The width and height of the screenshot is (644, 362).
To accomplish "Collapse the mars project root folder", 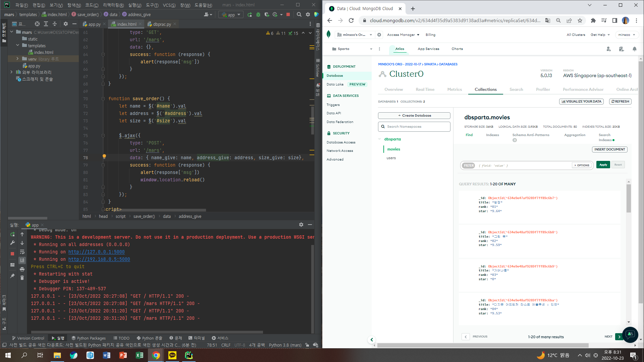I will click(12, 32).
